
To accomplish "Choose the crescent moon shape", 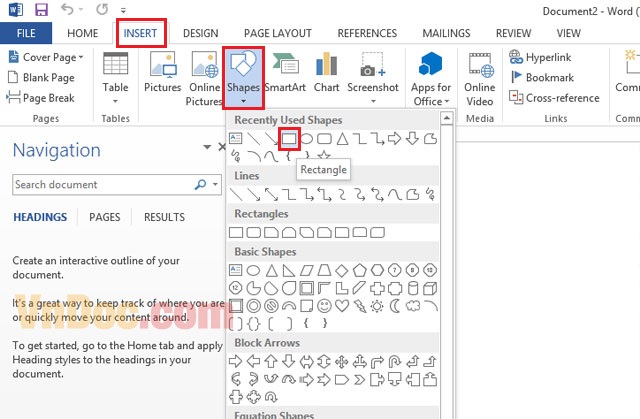I will click(396, 305).
